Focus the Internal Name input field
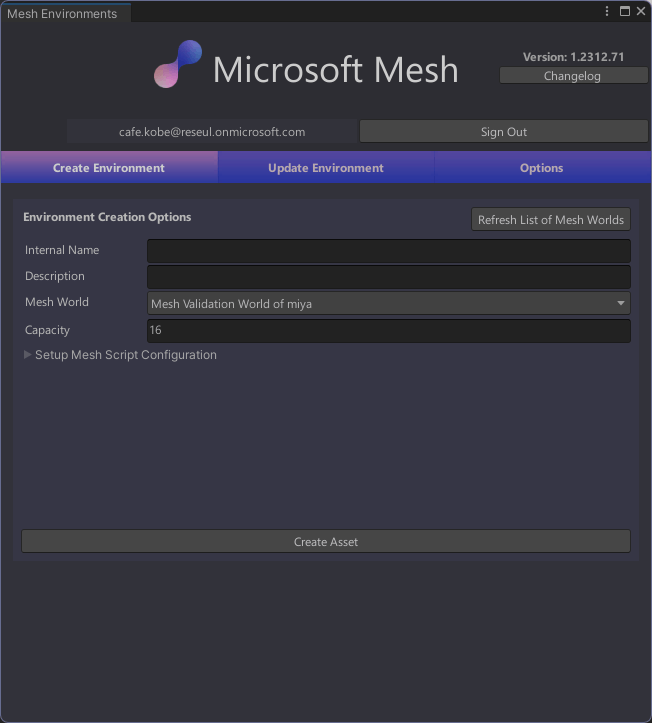652x723 pixels. (x=389, y=251)
